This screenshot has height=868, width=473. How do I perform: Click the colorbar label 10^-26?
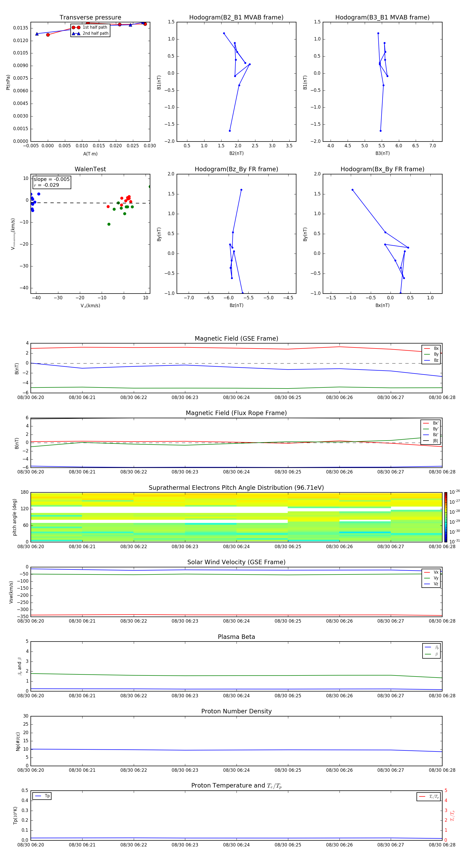coord(455,492)
